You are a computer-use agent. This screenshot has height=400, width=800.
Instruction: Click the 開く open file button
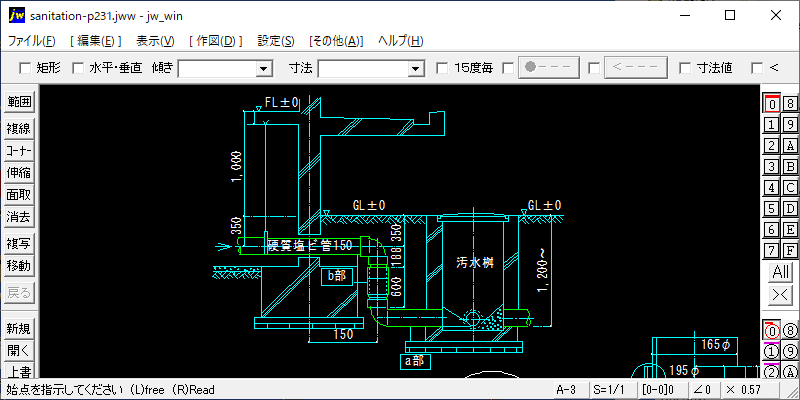tap(19, 351)
